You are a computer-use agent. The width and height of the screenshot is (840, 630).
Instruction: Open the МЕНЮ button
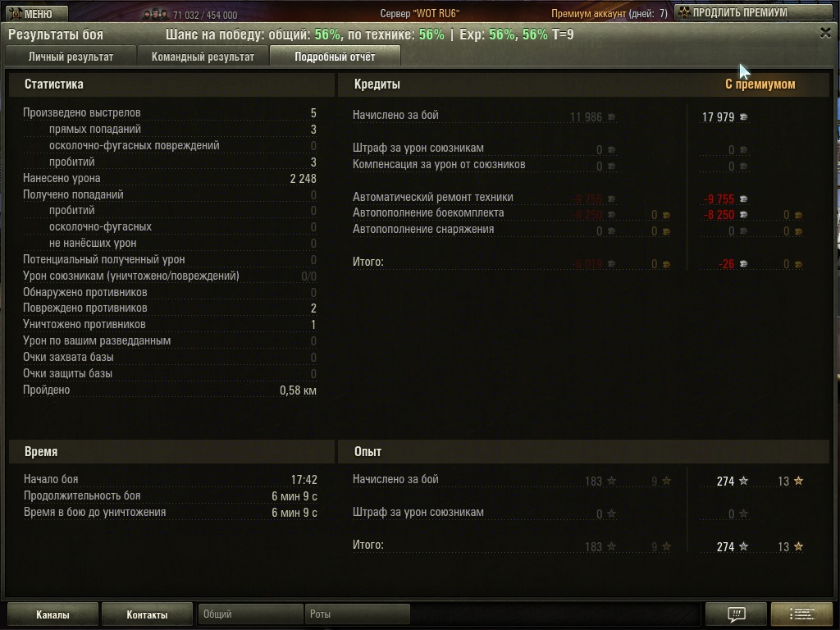pyautogui.click(x=36, y=13)
